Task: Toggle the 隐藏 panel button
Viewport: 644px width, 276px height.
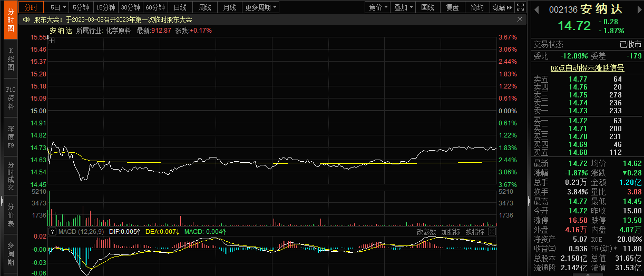Action: (501, 7)
